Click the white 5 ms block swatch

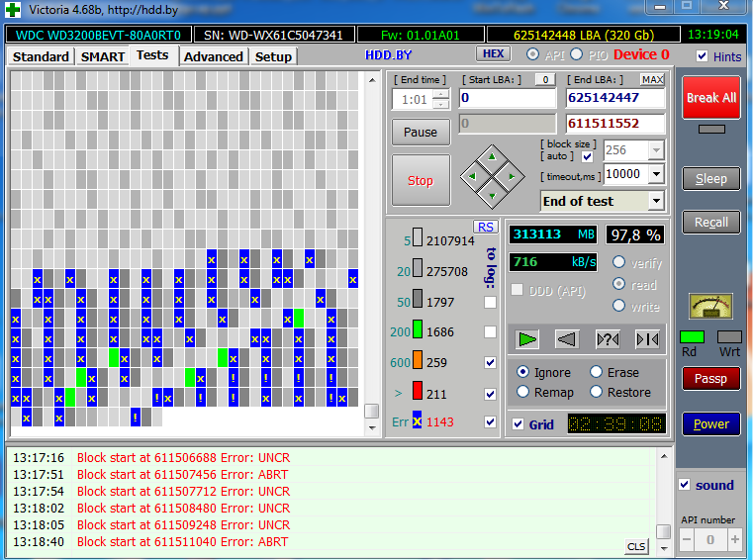[418, 237]
